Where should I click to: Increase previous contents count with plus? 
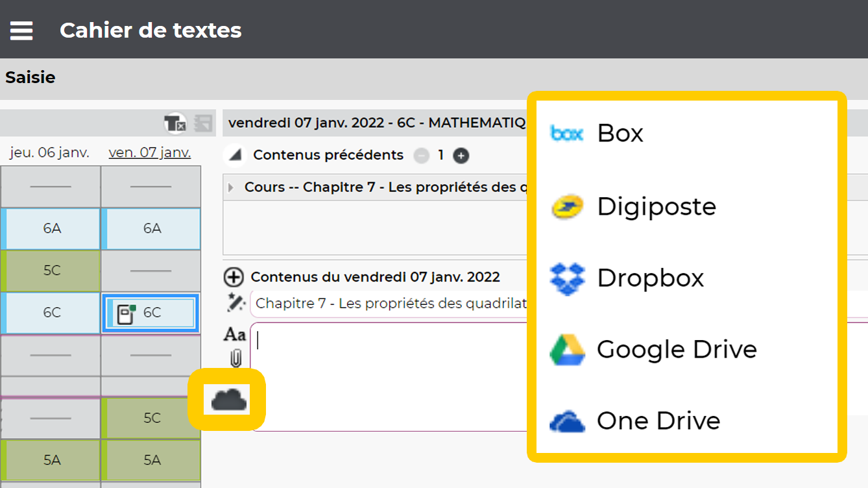click(x=461, y=156)
